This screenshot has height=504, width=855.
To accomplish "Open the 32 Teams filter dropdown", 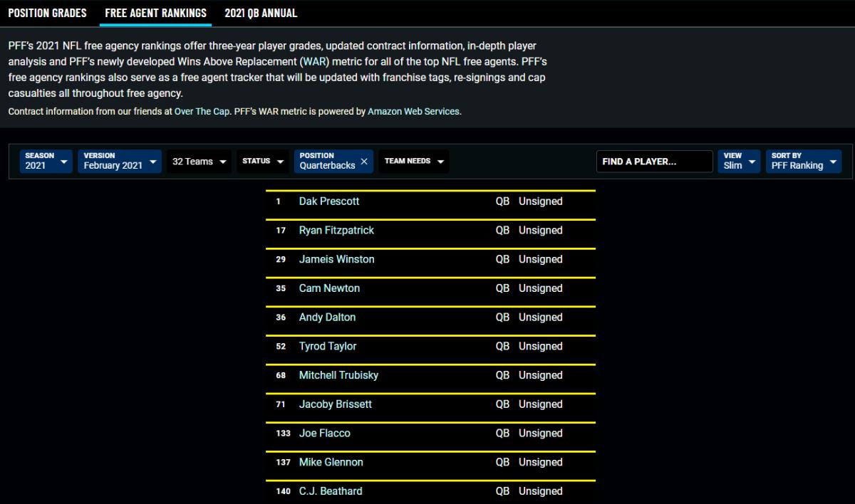I will 199,162.
